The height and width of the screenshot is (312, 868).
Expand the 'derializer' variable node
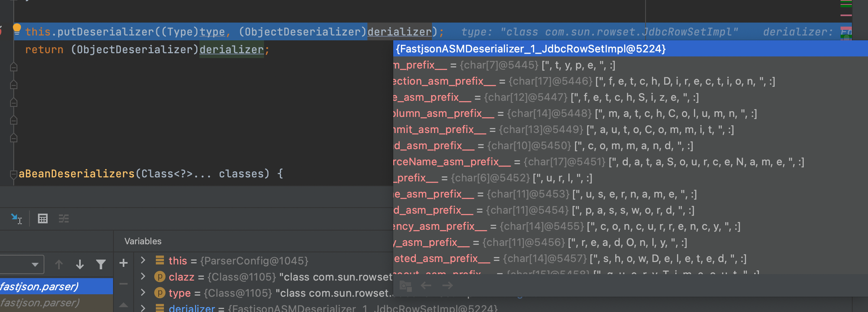143,308
